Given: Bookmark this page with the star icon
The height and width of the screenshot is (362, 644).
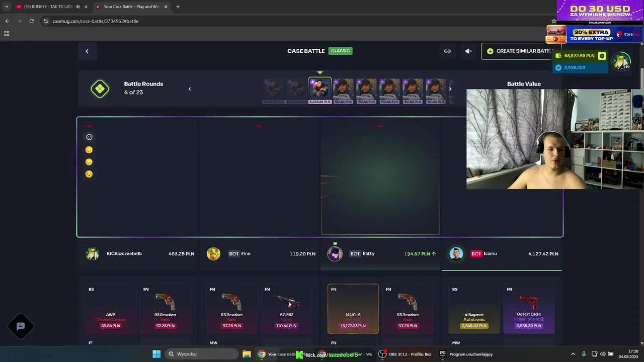Looking at the screenshot, I should tap(554, 21).
